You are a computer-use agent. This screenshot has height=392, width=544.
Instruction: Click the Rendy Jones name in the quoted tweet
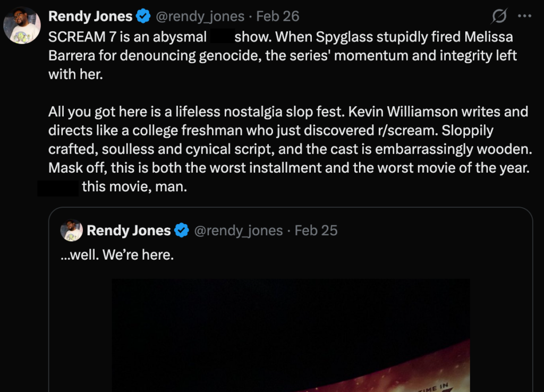pos(129,231)
